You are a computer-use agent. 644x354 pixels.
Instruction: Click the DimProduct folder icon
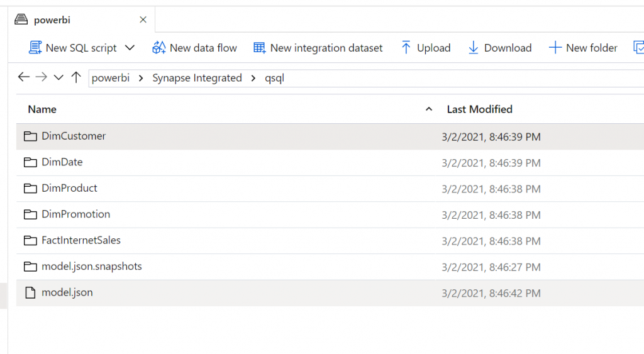click(30, 189)
